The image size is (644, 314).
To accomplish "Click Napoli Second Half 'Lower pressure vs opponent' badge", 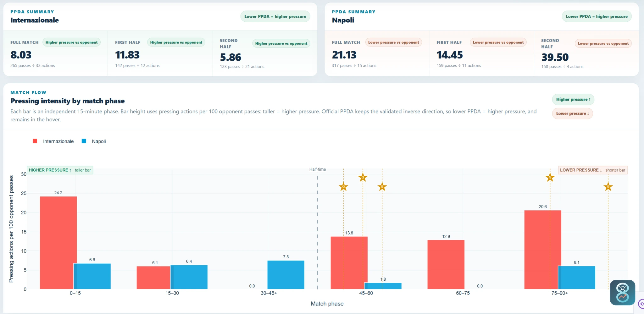I will click(603, 43).
